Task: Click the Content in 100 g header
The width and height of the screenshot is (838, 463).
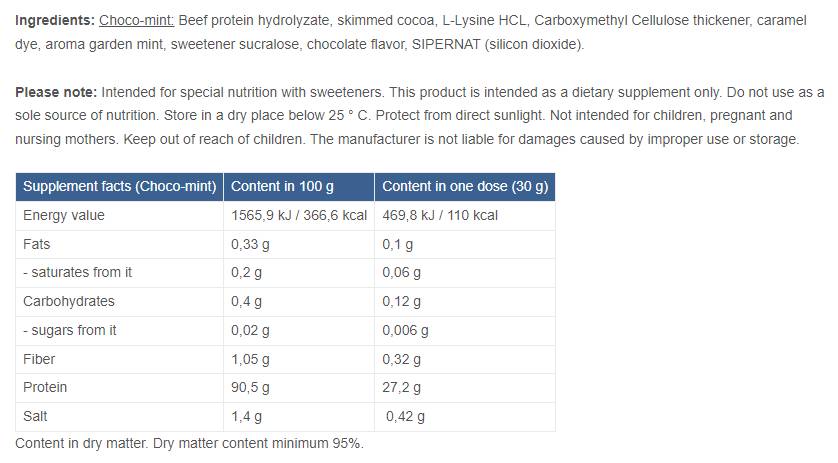Action: click(282, 187)
